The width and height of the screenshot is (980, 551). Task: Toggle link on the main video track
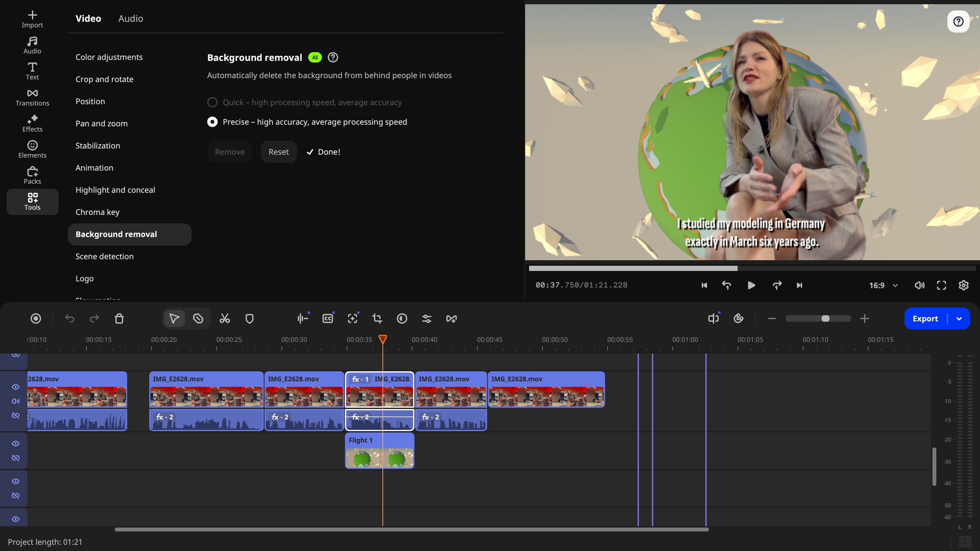click(x=16, y=415)
